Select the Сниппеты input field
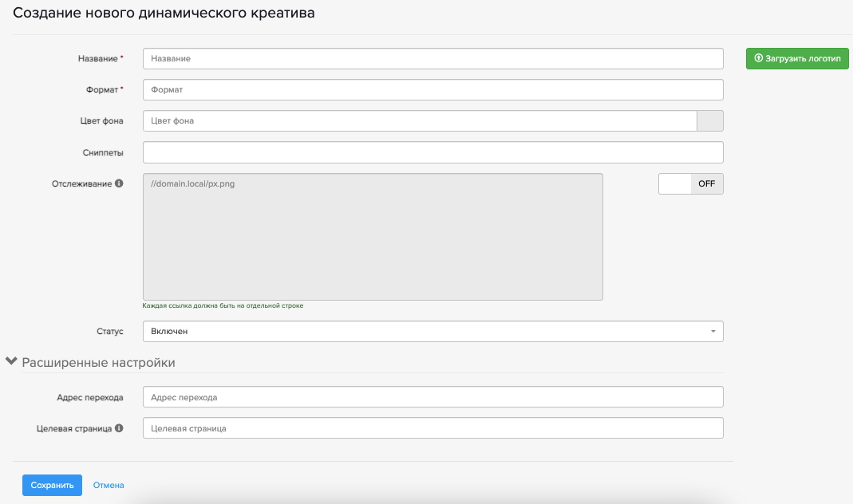The image size is (853, 504). coord(432,152)
